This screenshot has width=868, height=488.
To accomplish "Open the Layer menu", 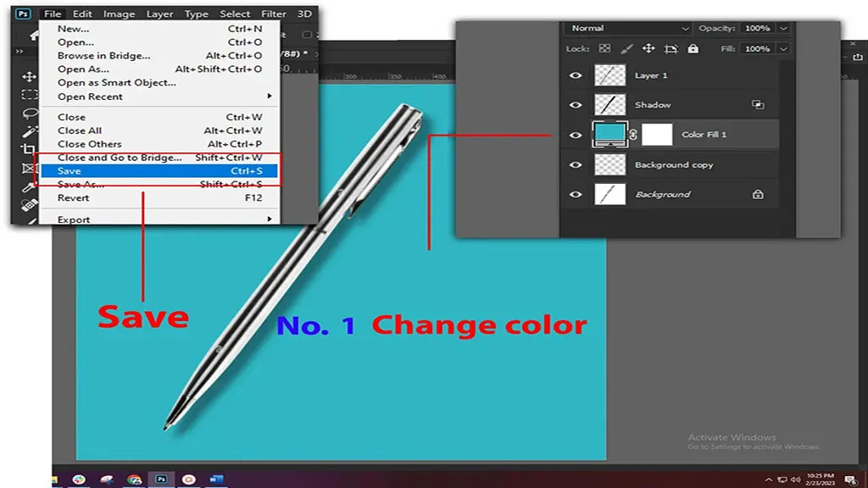I will (159, 14).
